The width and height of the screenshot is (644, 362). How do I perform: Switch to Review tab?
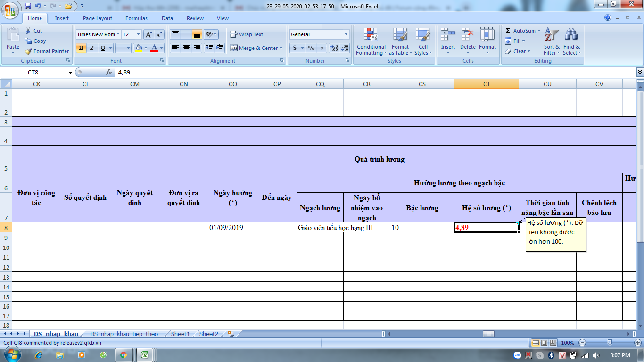(x=195, y=18)
